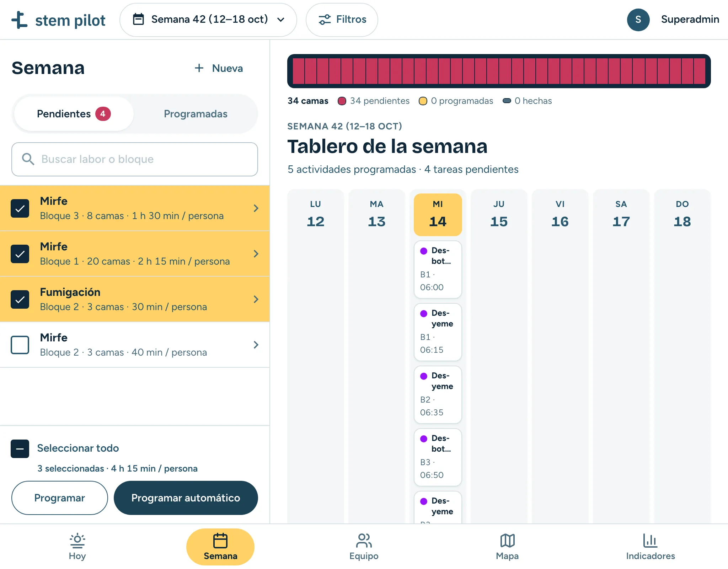Click '3 seleccionadas · 4 h 15 min / persona' summary
Image resolution: width=728 pixels, height=569 pixels.
(117, 469)
